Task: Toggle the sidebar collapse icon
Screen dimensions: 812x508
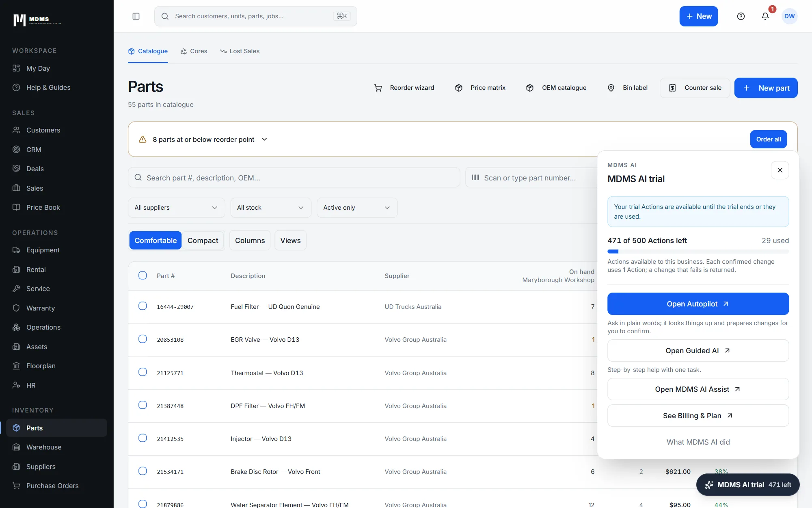Action: [136, 16]
